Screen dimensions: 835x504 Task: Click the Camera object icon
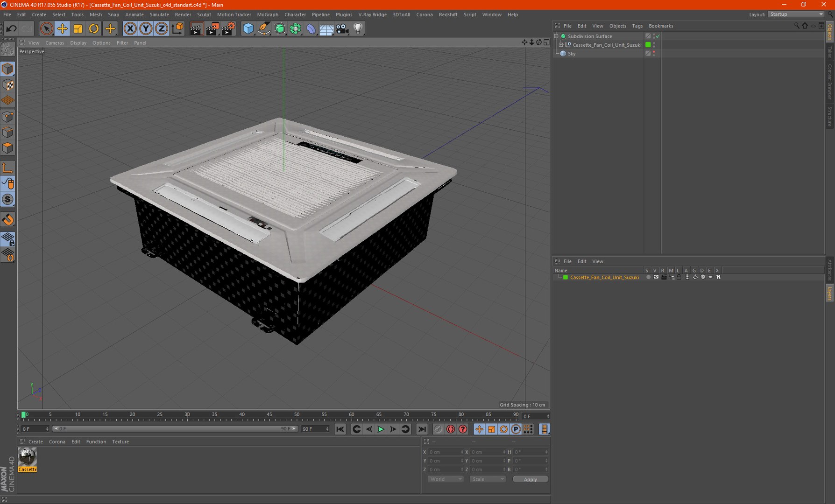342,29
